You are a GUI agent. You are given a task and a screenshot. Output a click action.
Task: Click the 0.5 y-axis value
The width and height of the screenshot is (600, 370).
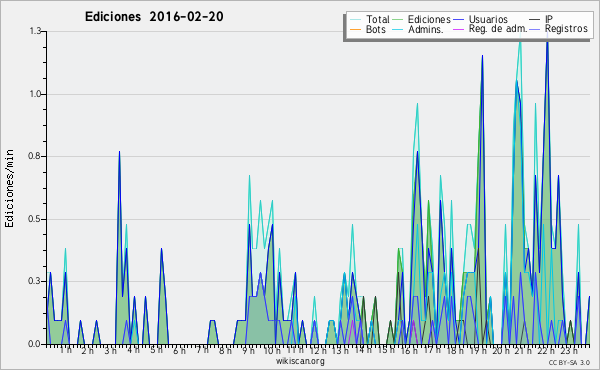35,219
